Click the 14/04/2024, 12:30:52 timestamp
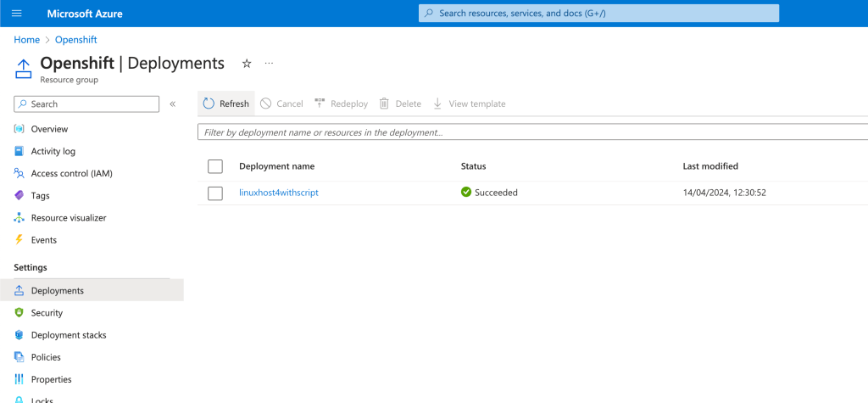Image resolution: width=868 pixels, height=403 pixels. click(724, 193)
